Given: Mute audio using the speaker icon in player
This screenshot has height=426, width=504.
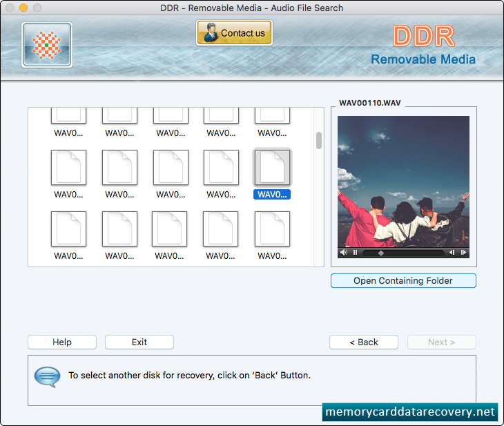Looking at the screenshot, I should click(344, 253).
